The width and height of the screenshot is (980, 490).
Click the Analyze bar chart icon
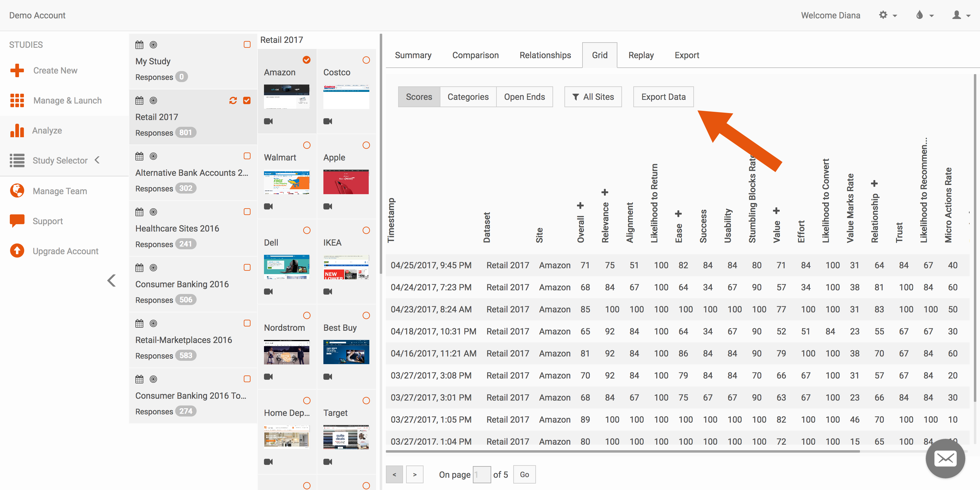(x=17, y=130)
